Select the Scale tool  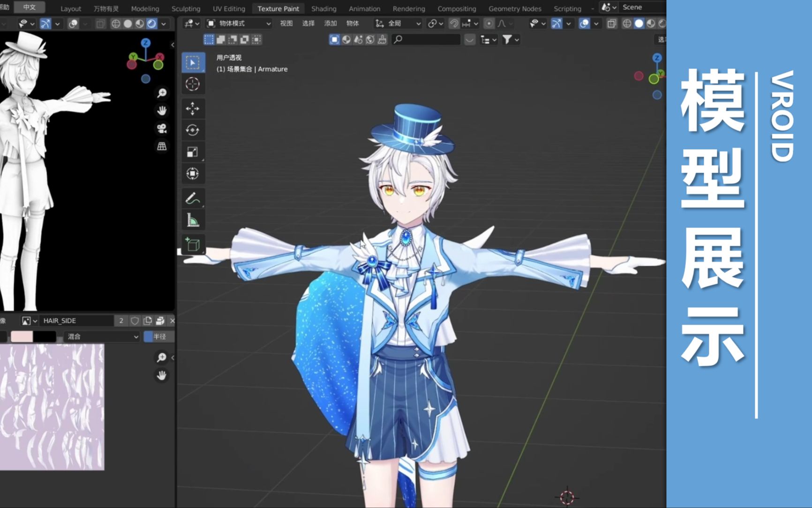193,152
